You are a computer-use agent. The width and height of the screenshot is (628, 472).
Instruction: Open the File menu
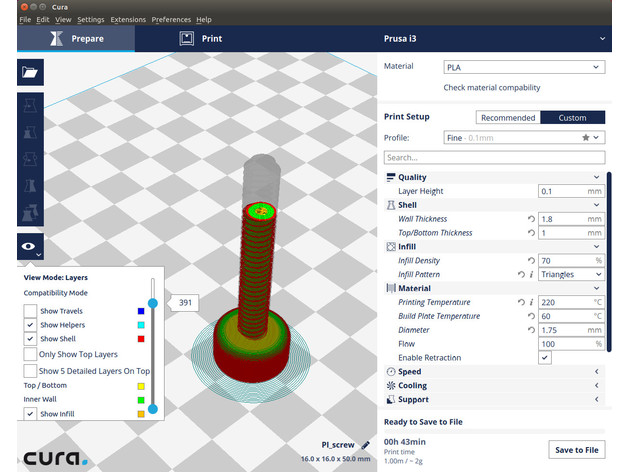tap(25, 20)
